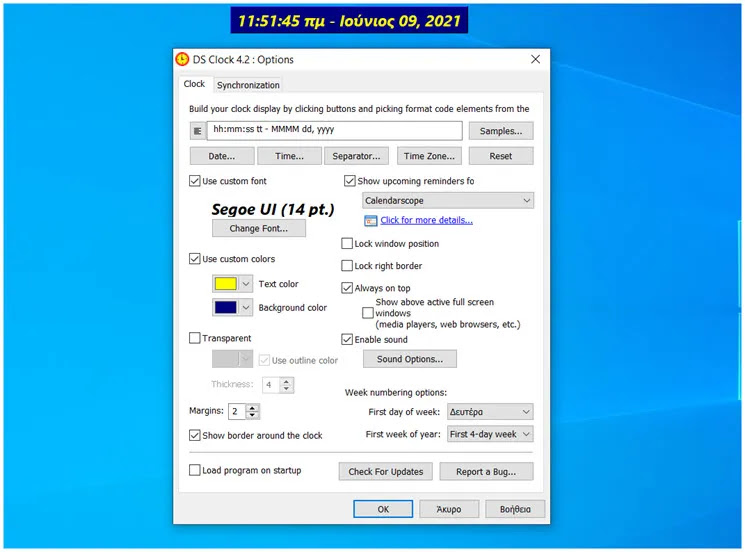Open the First week of year dropdown
Viewport: 745px width, 552px height.
[490, 434]
